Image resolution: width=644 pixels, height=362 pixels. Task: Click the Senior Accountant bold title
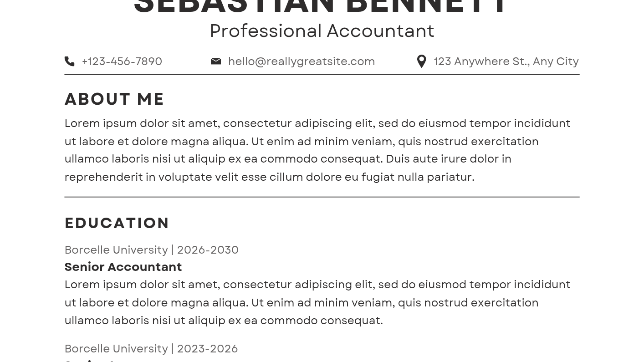point(123,266)
